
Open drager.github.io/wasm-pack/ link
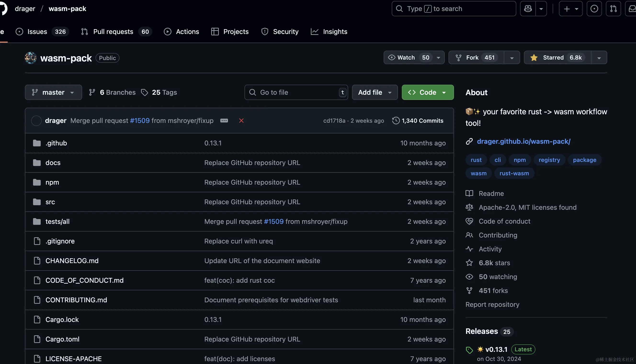pos(524,141)
